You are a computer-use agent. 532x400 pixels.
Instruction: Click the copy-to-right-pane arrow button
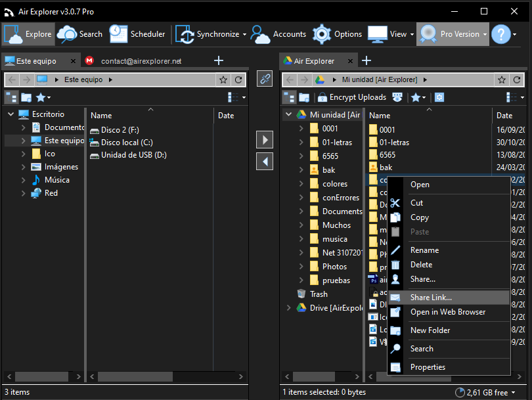(x=265, y=139)
